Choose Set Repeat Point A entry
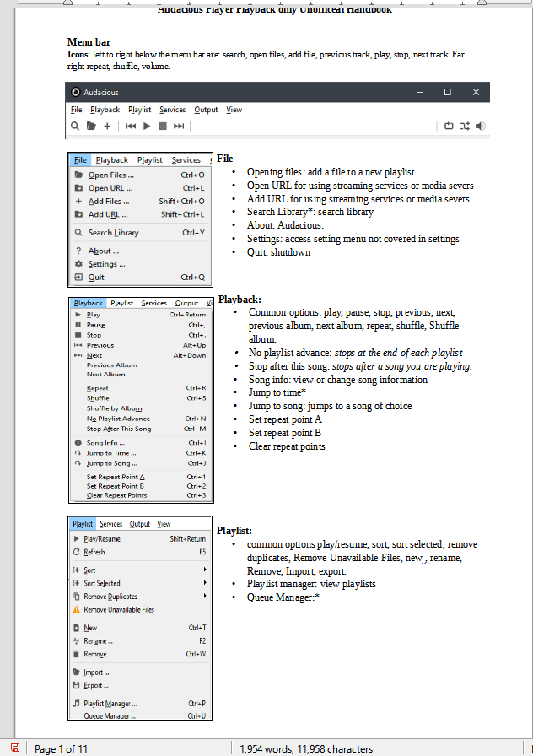 141,477
